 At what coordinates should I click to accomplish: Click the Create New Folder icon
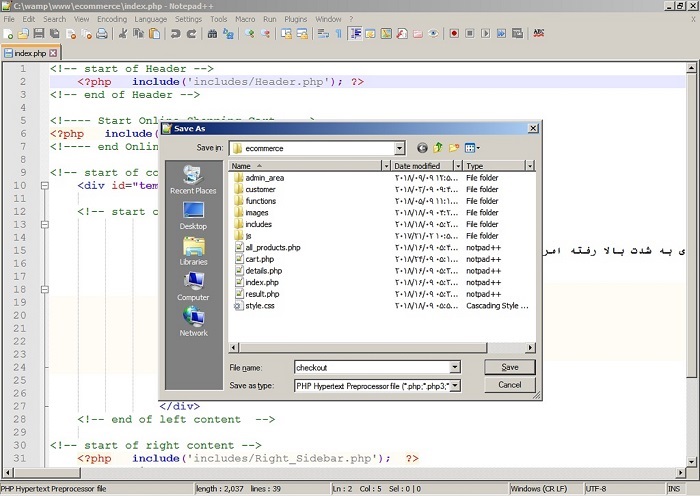coord(454,148)
